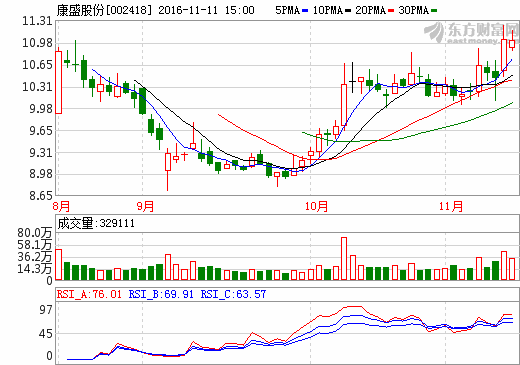Click the stock title 康盛股份[002418]
The height and width of the screenshot is (365, 520).
(104, 10)
